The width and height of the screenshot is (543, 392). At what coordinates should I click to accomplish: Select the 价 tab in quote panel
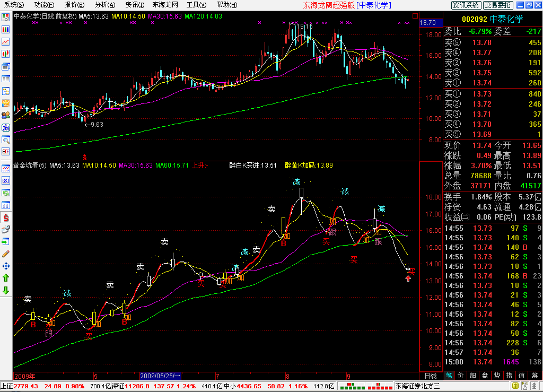tap(461, 376)
